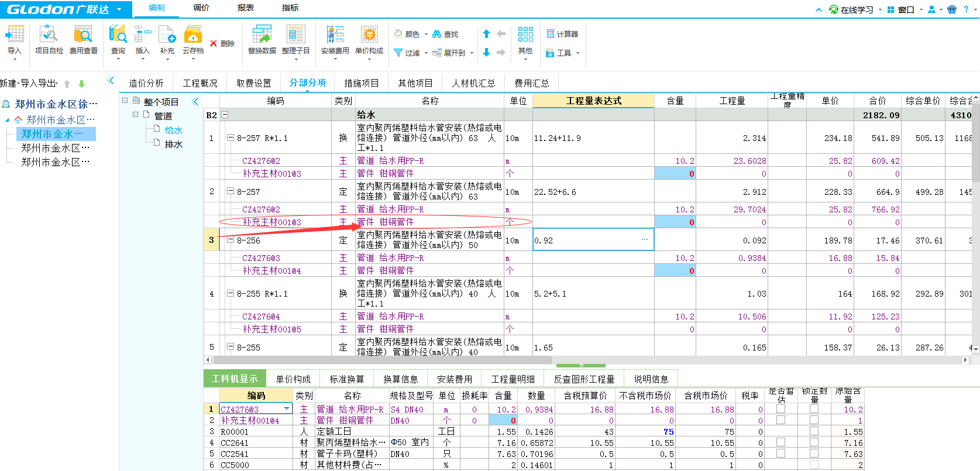This screenshot has width=980, height=471.
Task: Check 是否暂估 for row 补充主材001@4
Action: [x=780, y=420]
